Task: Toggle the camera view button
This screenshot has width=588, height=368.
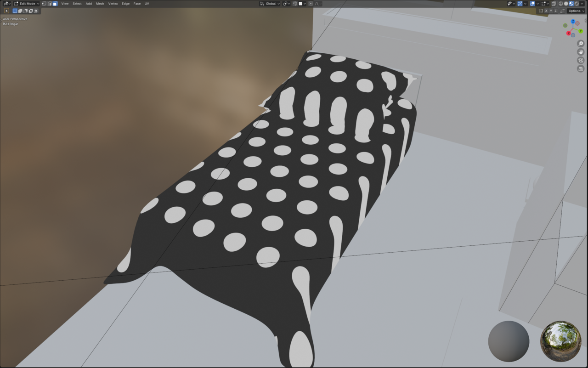Action: click(581, 60)
